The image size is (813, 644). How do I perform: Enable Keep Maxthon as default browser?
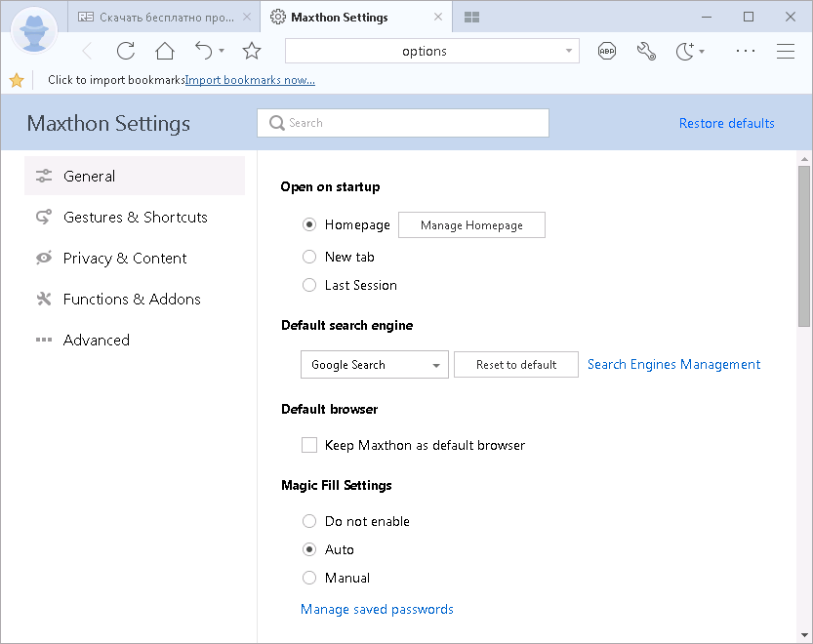click(x=309, y=445)
